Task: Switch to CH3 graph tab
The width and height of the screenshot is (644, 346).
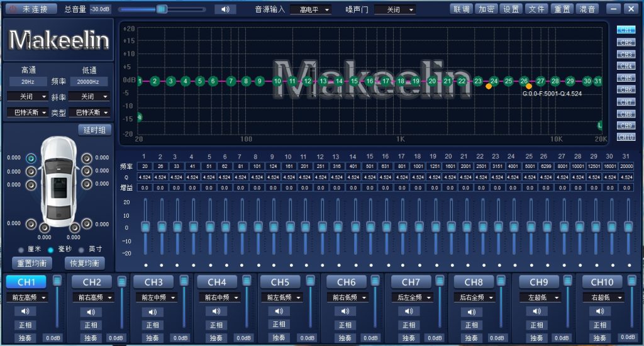Action: pos(626,54)
